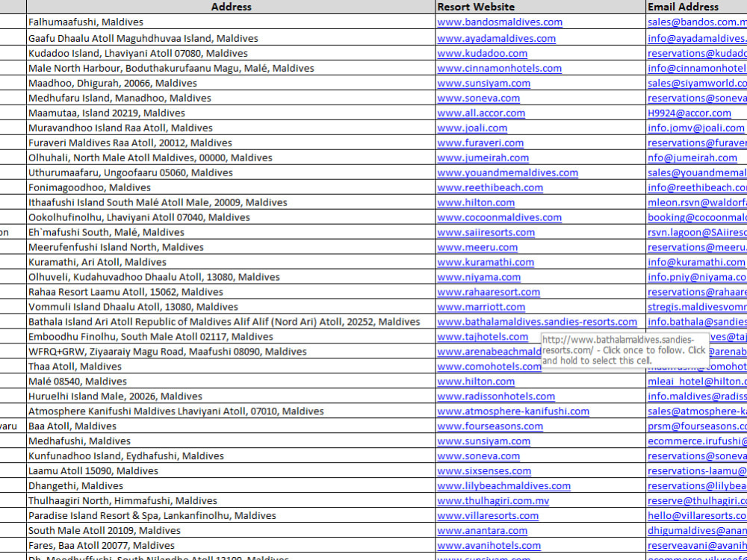
Task: Open www.all.accor.com link
Action: pos(480,113)
